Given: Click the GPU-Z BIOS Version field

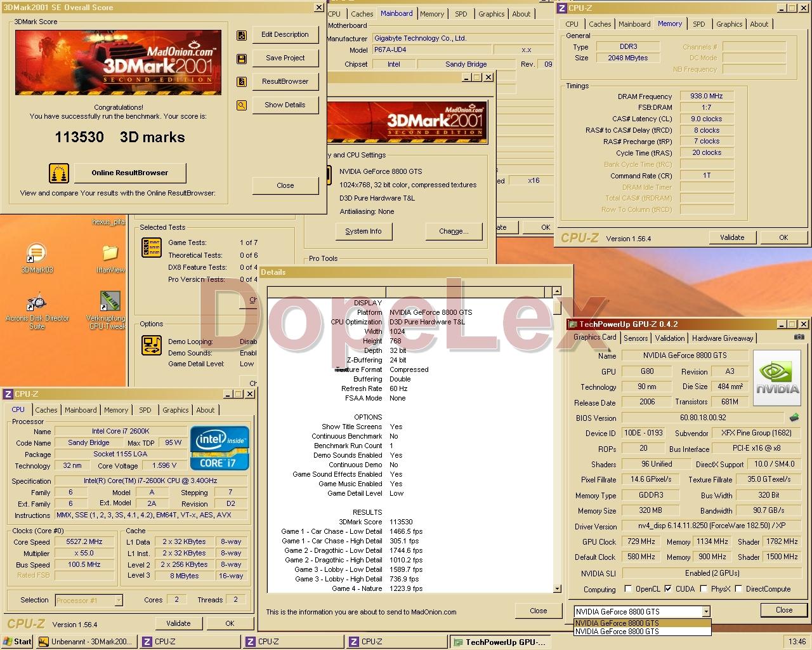Looking at the screenshot, I should 703,418.
